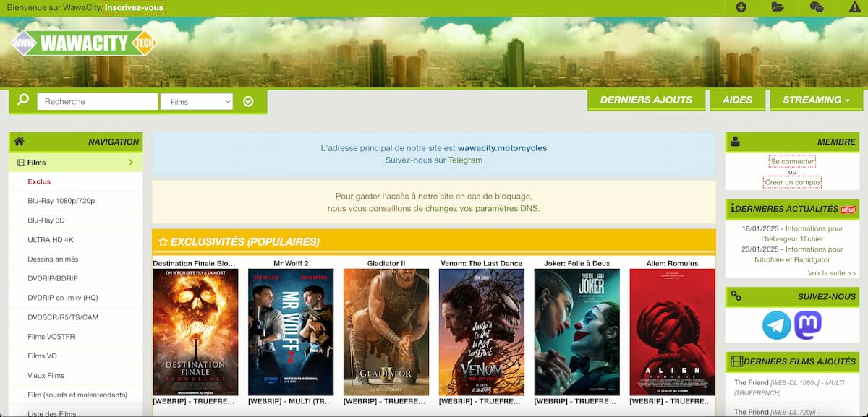The image size is (868, 417).
Task: Click the film strip icon beside Derniers Films Ajoutés
Action: coord(736,361)
